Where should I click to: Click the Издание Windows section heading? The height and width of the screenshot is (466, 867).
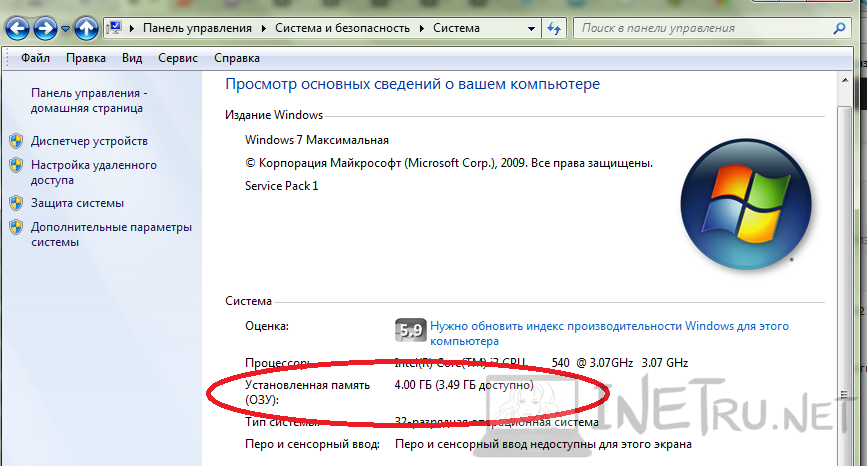coord(274,115)
